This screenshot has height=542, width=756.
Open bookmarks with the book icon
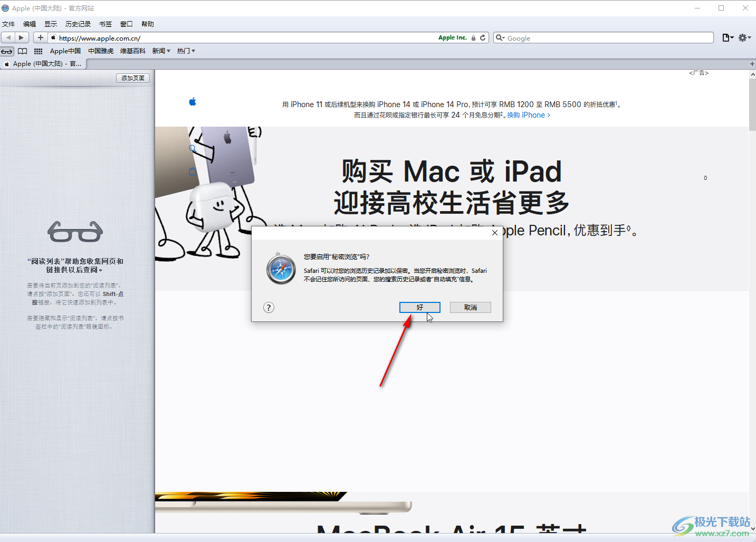pyautogui.click(x=23, y=51)
